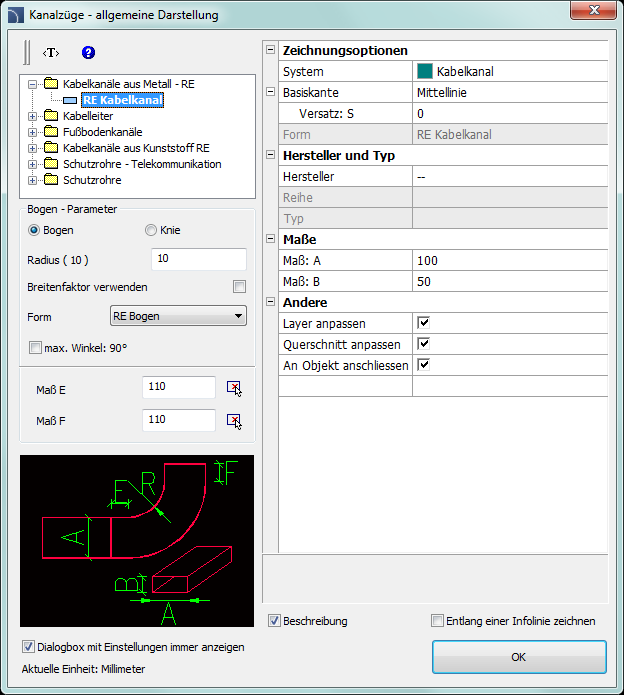Click the pick icon next to Maß F

[x=234, y=421]
